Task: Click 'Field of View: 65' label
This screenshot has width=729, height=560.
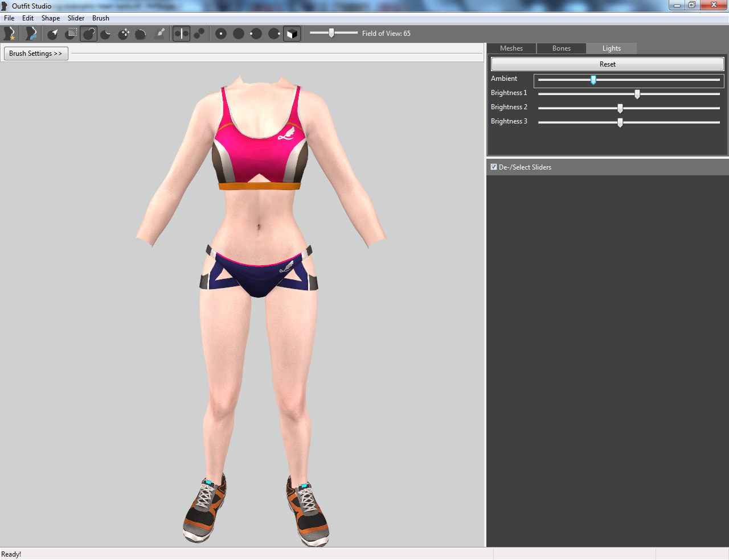Action: 386,34
